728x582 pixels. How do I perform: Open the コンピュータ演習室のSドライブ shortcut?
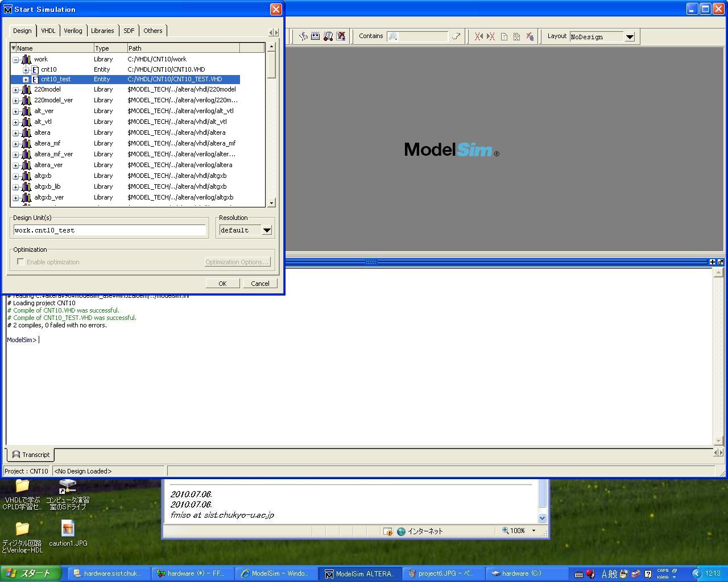[68, 494]
